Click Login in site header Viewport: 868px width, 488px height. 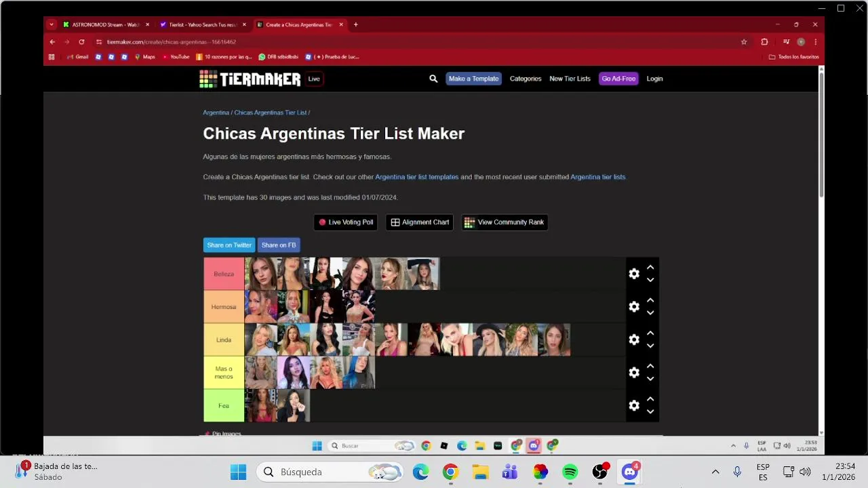tap(654, 79)
